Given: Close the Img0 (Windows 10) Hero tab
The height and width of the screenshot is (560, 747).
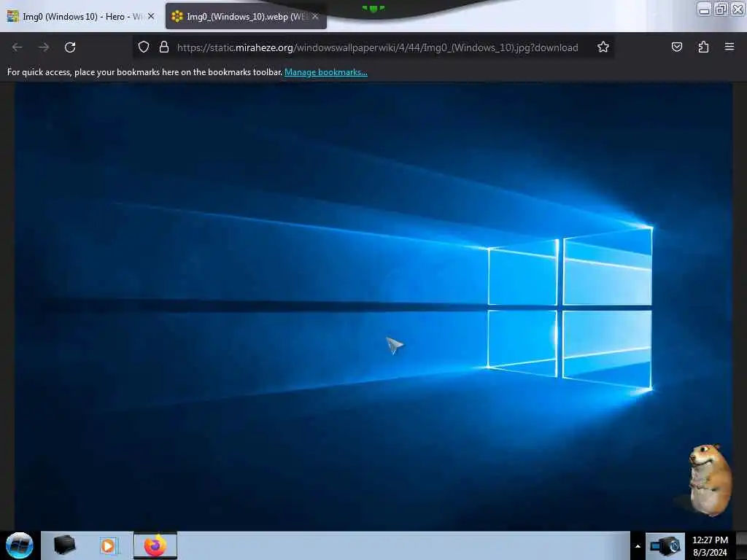Looking at the screenshot, I should pyautogui.click(x=151, y=16).
